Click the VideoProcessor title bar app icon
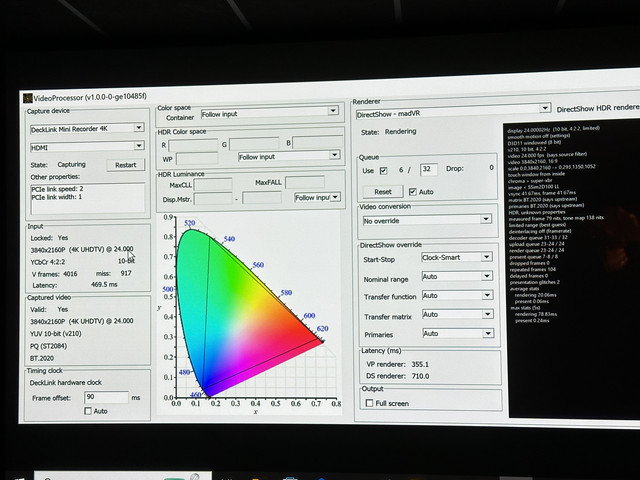The height and width of the screenshot is (480, 640). tap(27, 98)
